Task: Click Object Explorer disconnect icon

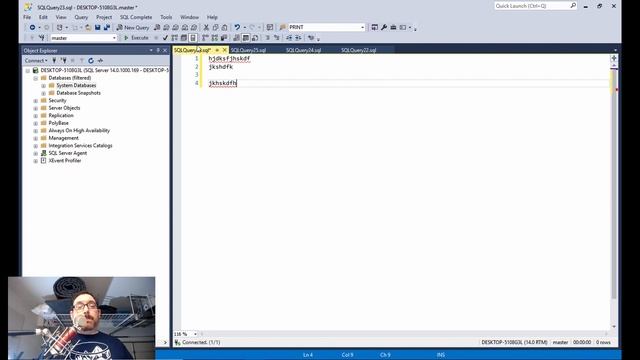Action: [x=64, y=60]
